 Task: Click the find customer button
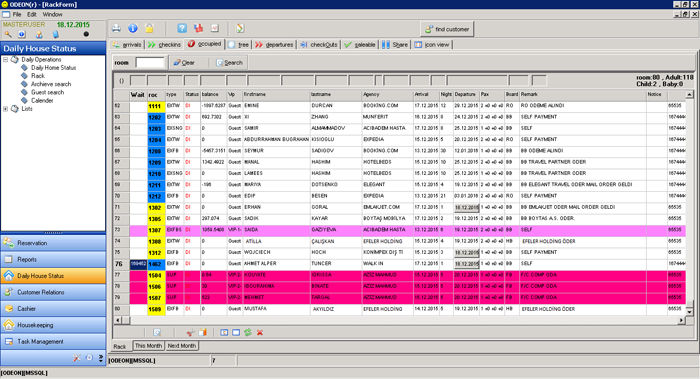click(x=446, y=29)
